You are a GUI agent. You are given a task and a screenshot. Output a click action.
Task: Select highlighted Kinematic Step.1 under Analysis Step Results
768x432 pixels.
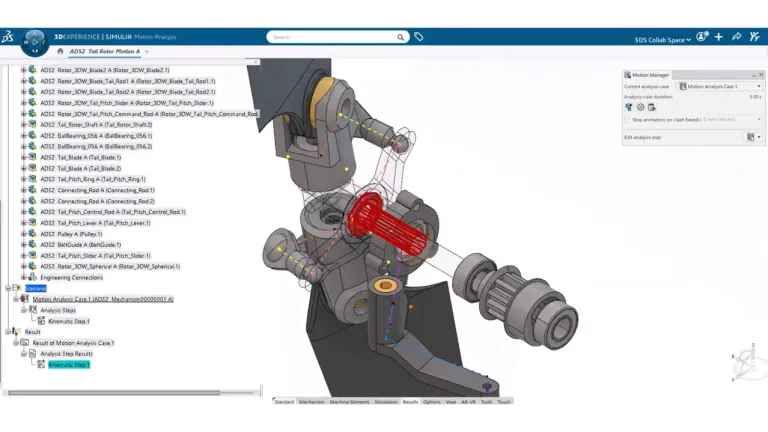tap(69, 364)
